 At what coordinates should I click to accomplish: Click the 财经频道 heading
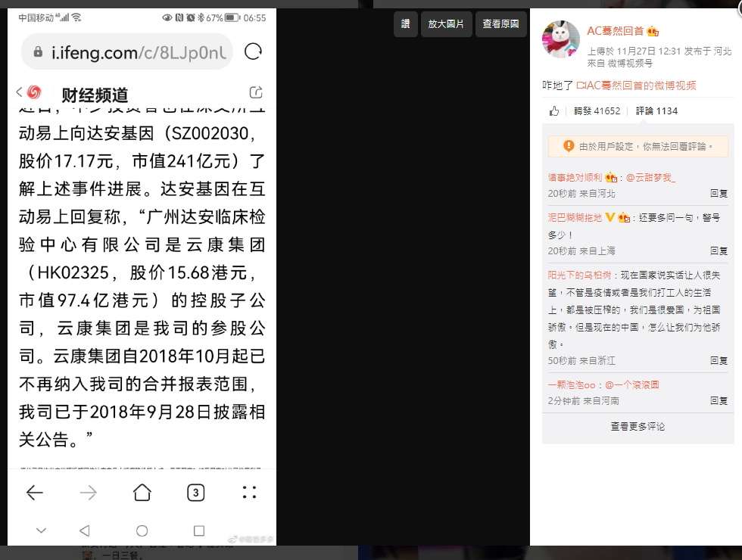pos(95,95)
